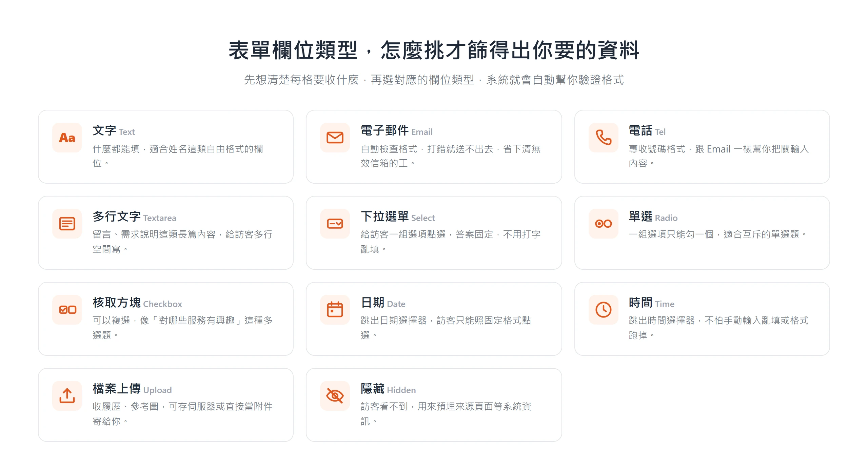Click the crossed-eye Hidden icon
Viewport: 868px width, 450px height.
pyautogui.click(x=335, y=396)
